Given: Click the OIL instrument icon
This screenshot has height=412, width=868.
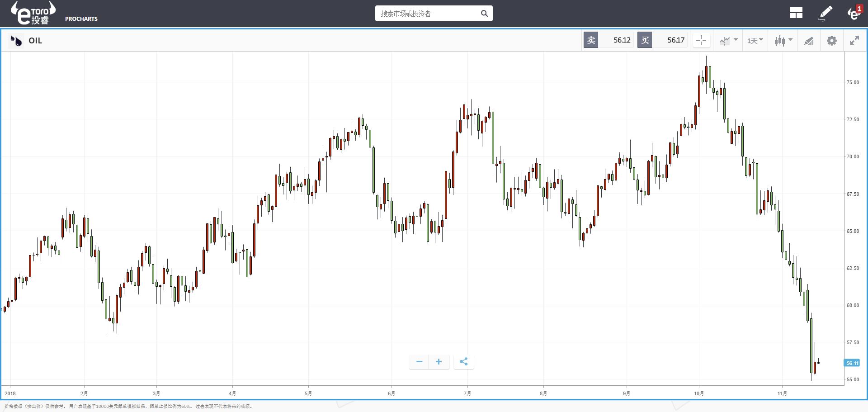Looking at the screenshot, I should click(x=16, y=41).
